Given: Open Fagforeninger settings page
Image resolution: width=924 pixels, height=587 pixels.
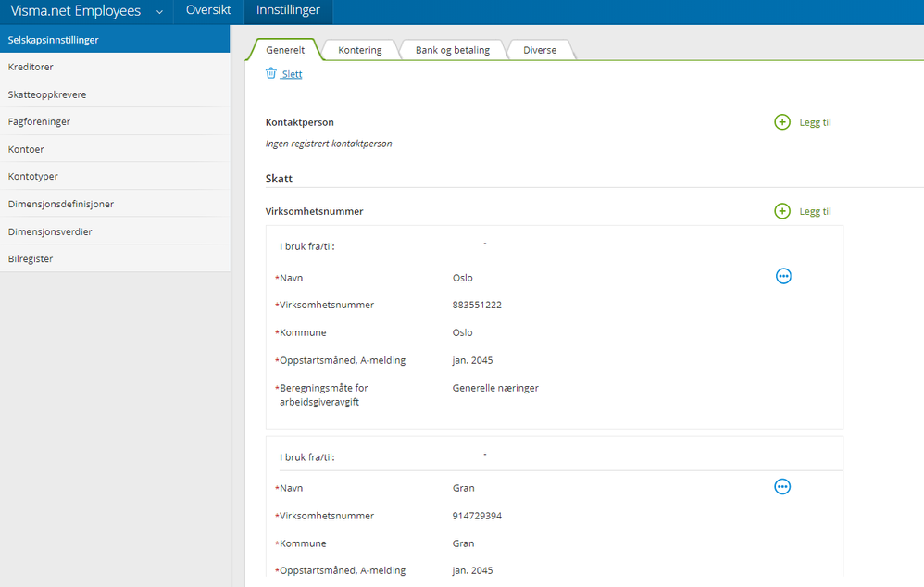Looking at the screenshot, I should coord(39,121).
